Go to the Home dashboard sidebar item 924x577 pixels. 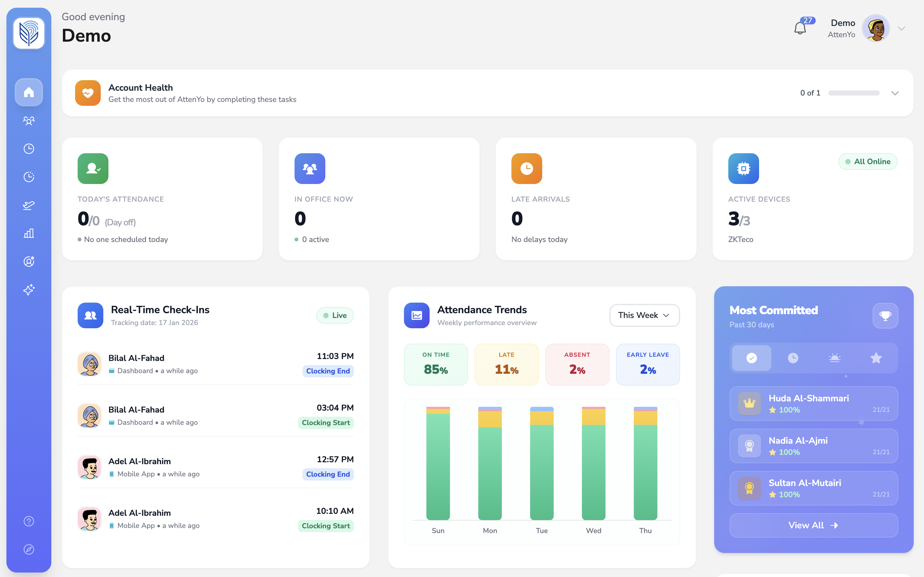29,92
